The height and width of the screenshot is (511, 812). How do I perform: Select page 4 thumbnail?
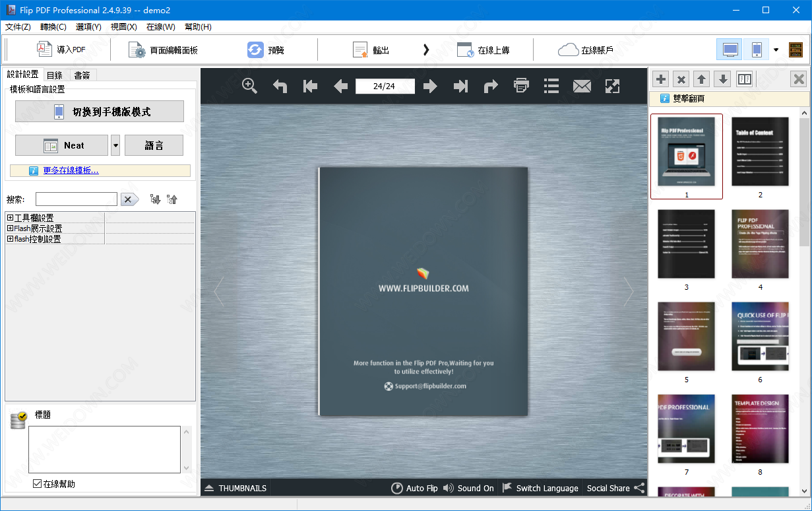click(760, 244)
